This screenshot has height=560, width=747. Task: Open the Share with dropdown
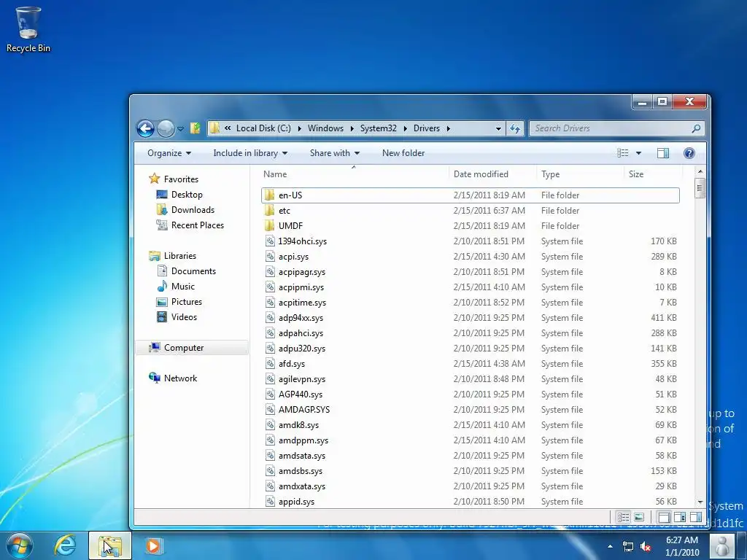[334, 153]
